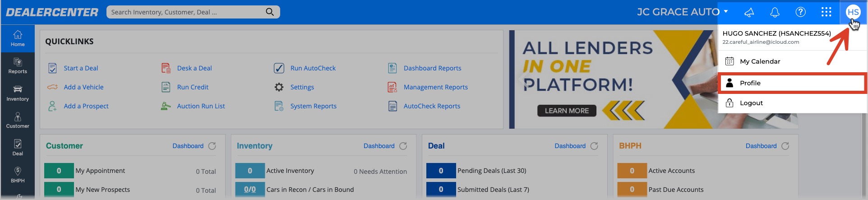Open the Add a Prospect link

86,106
